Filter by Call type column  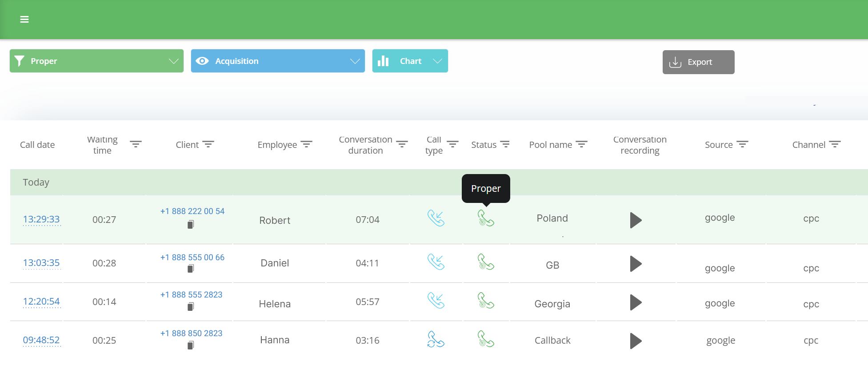click(x=452, y=144)
